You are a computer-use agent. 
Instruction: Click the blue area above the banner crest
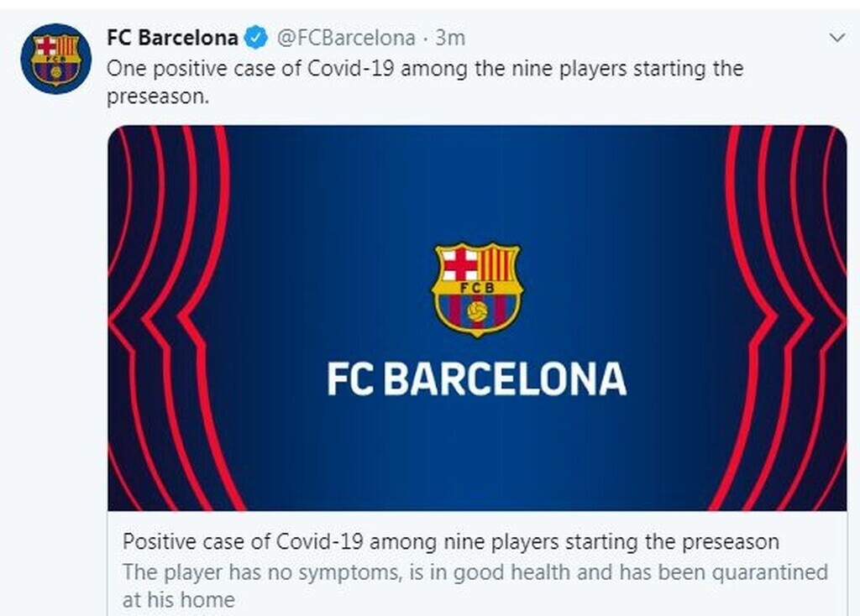476,185
